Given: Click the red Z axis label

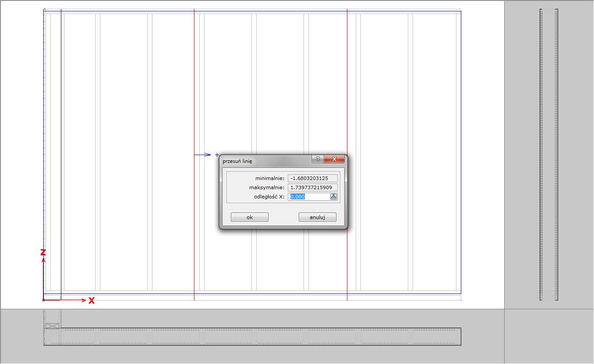Looking at the screenshot, I should 43,253.
